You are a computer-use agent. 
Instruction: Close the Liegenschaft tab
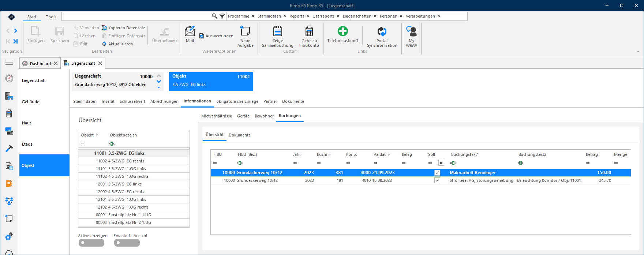point(100,63)
